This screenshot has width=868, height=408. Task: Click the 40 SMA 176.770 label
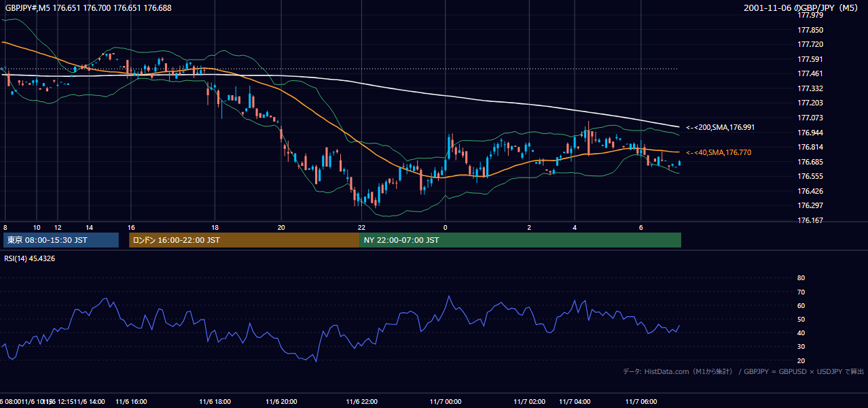click(719, 152)
